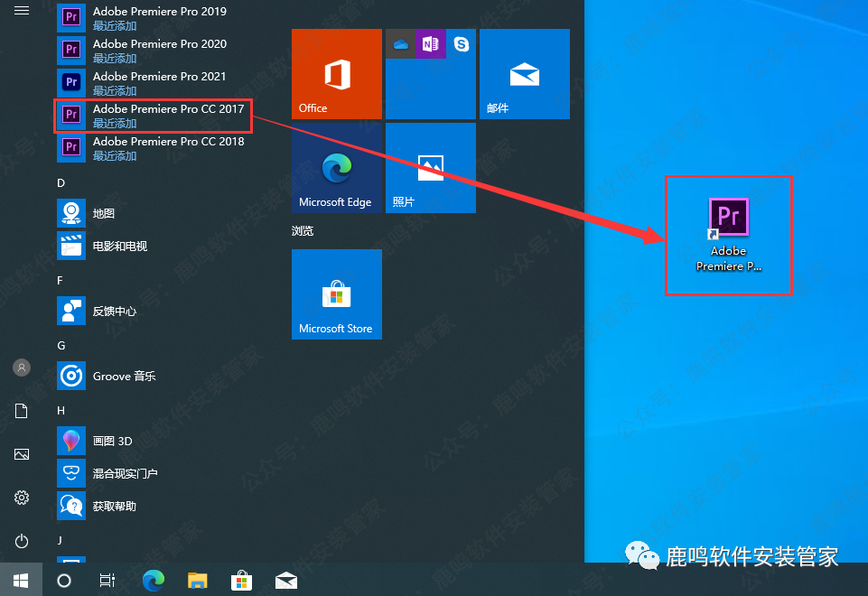The image size is (868, 596).
Task: Click the letter G group header
Action: point(61,346)
